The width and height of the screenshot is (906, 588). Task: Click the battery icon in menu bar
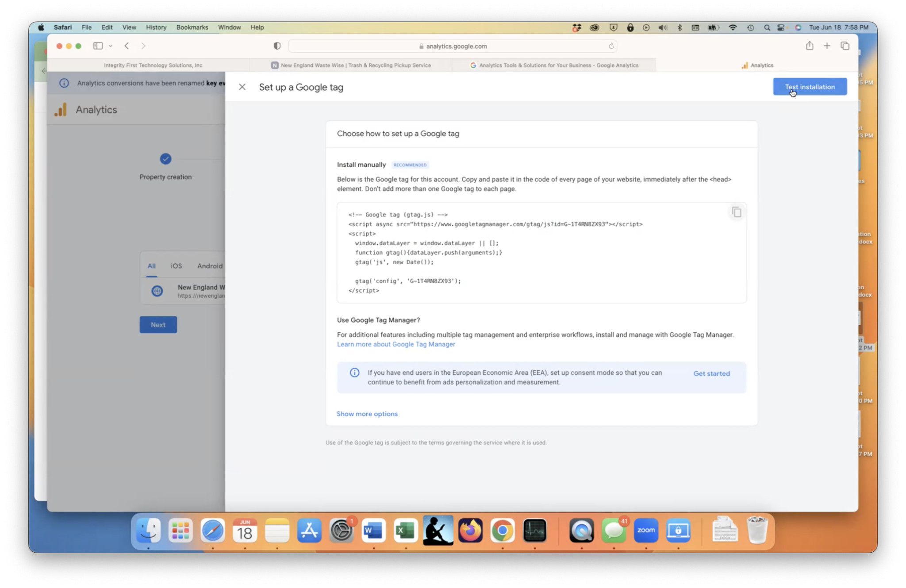[x=713, y=27]
